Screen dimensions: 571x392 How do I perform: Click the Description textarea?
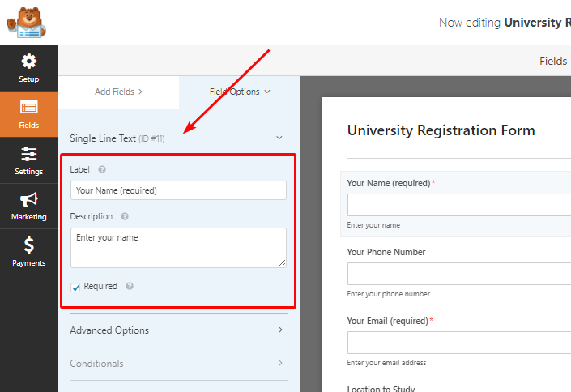[x=178, y=247]
